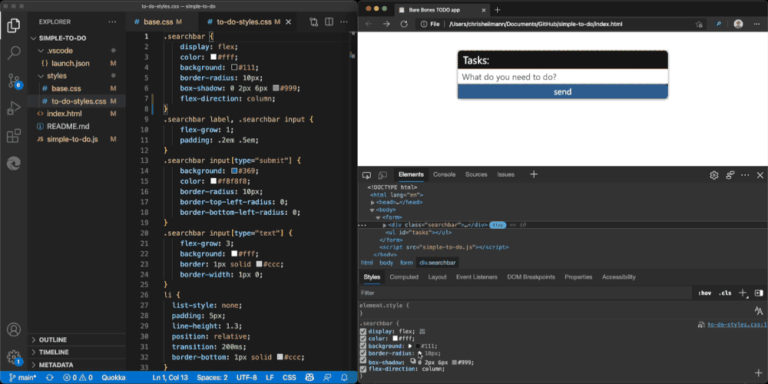Open the Edge DevTools extension icon in activity bar
Viewport: 768px width, 384px height.
14,163
